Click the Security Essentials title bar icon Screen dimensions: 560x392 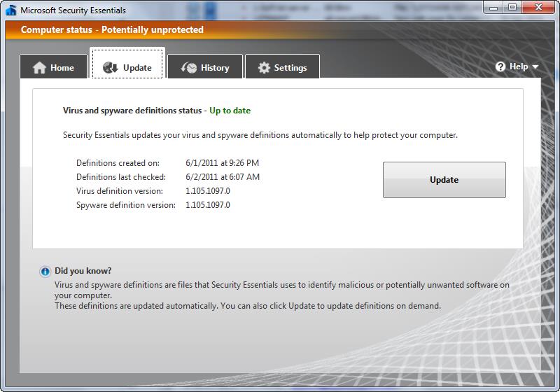(11, 10)
